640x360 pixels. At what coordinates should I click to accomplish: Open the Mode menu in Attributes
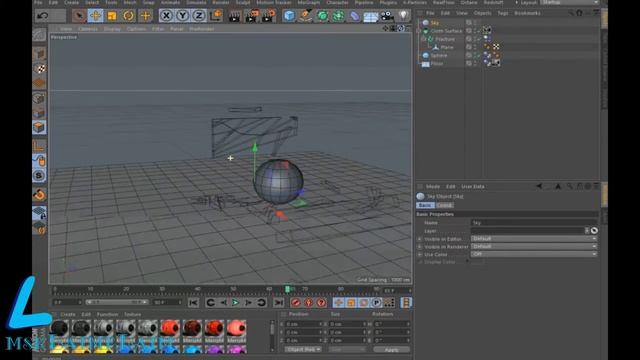[433, 187]
